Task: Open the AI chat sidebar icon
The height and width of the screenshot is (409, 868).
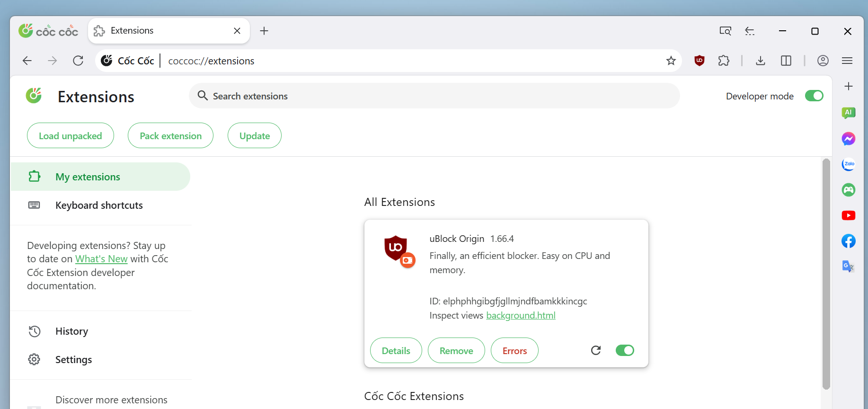Action: pyautogui.click(x=849, y=113)
